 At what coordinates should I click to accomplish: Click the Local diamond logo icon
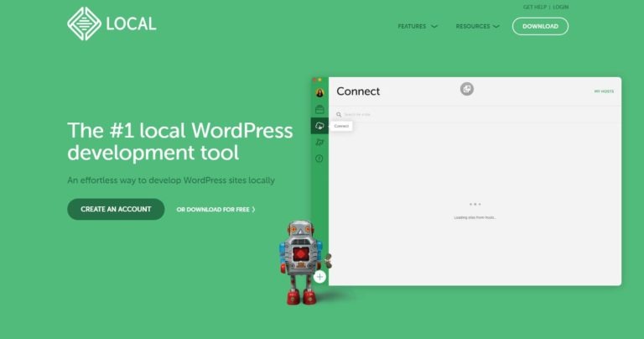tap(84, 23)
